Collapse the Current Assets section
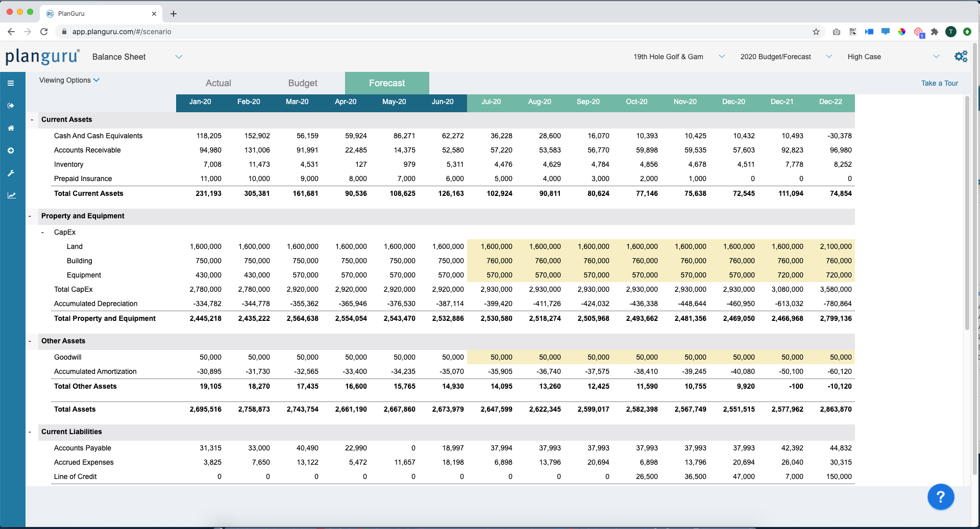 click(x=32, y=120)
